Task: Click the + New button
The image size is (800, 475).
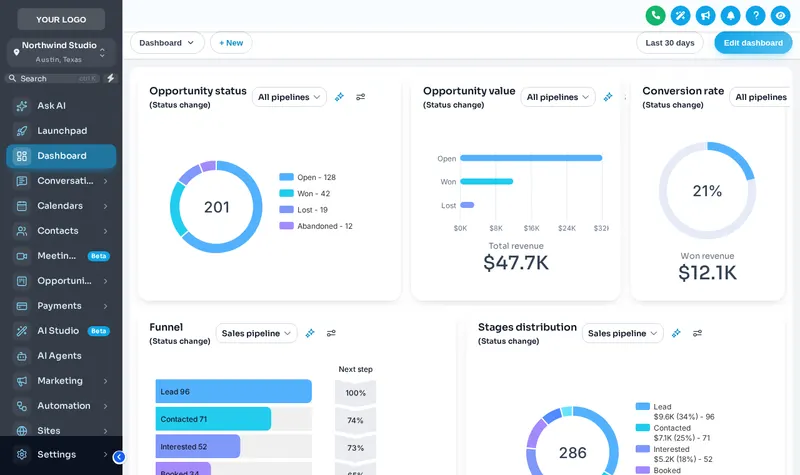Action: click(231, 43)
